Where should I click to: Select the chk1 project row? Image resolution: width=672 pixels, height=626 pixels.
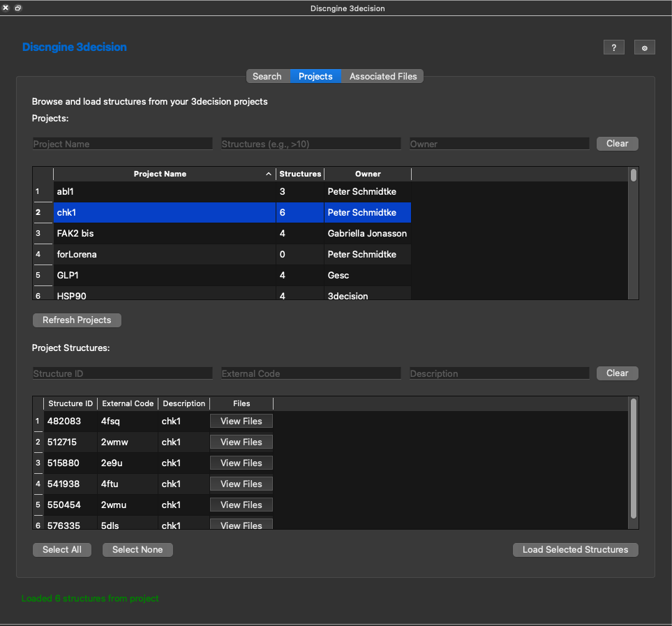(x=232, y=213)
